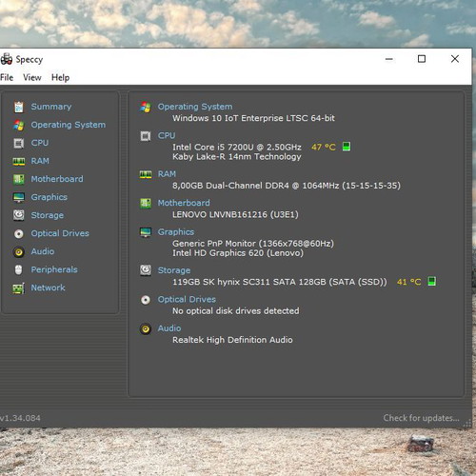
Task: Click the Audio speaker icon in sidebar
Action: click(x=19, y=252)
